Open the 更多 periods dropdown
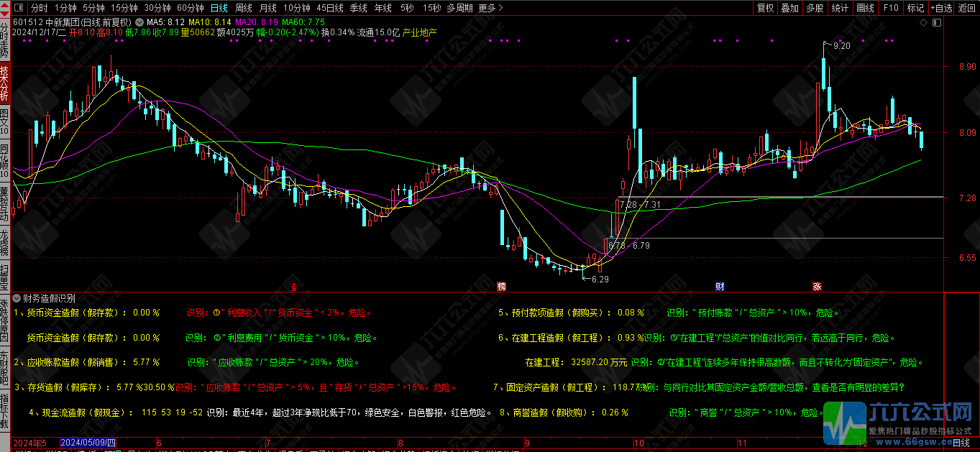Screen dimensions: 980x452 pyautogui.click(x=490, y=8)
